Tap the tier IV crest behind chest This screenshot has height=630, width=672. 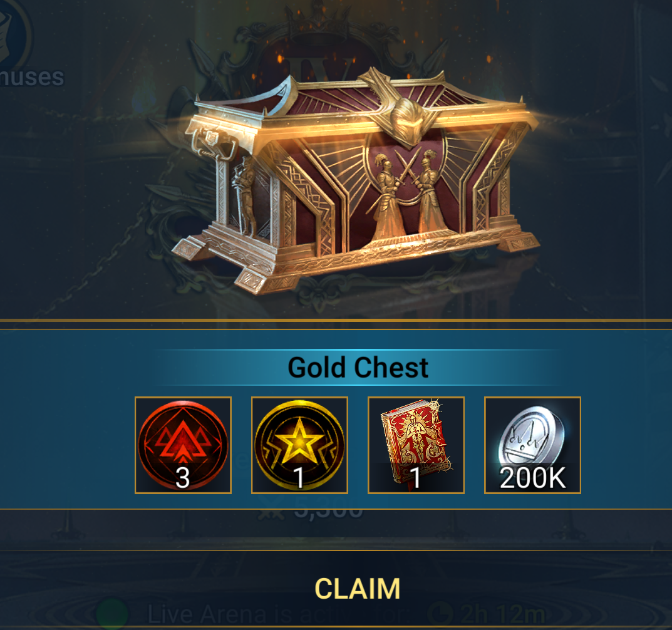click(328, 65)
